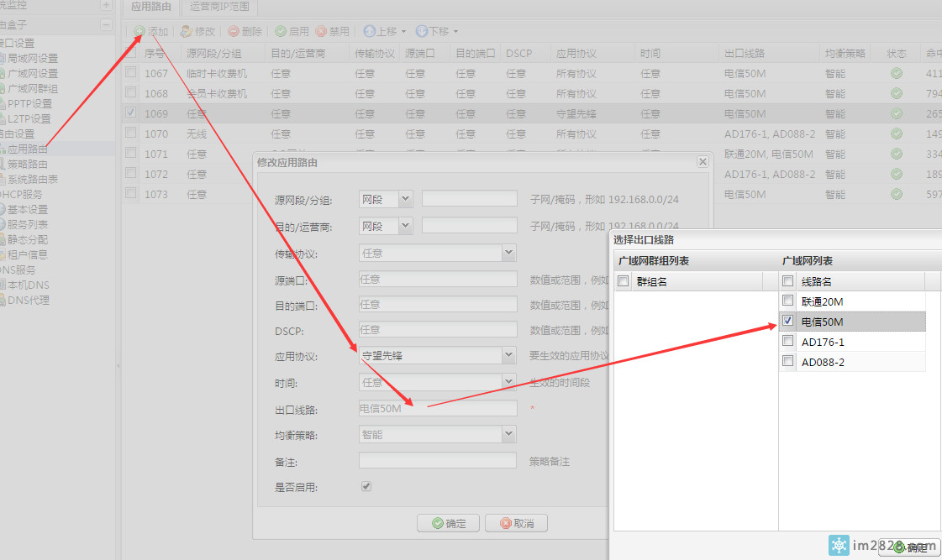Screen dimensions: 942x560
Task: Switch to the 运营商IP范围 tab
Action: [219, 7]
